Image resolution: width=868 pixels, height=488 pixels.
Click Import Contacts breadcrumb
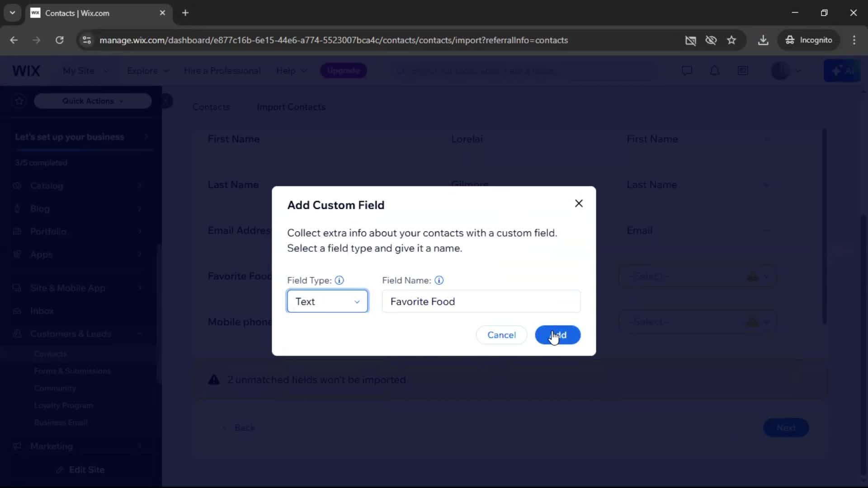(x=291, y=107)
